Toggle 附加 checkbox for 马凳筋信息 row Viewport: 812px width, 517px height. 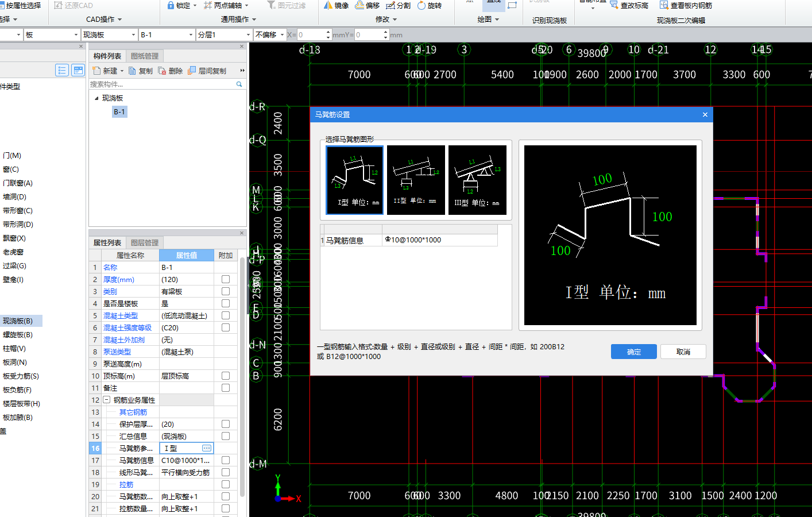tap(226, 460)
